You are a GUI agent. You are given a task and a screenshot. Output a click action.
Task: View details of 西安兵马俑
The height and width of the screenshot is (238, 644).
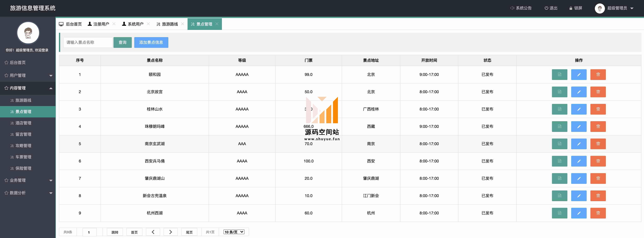[x=560, y=161]
